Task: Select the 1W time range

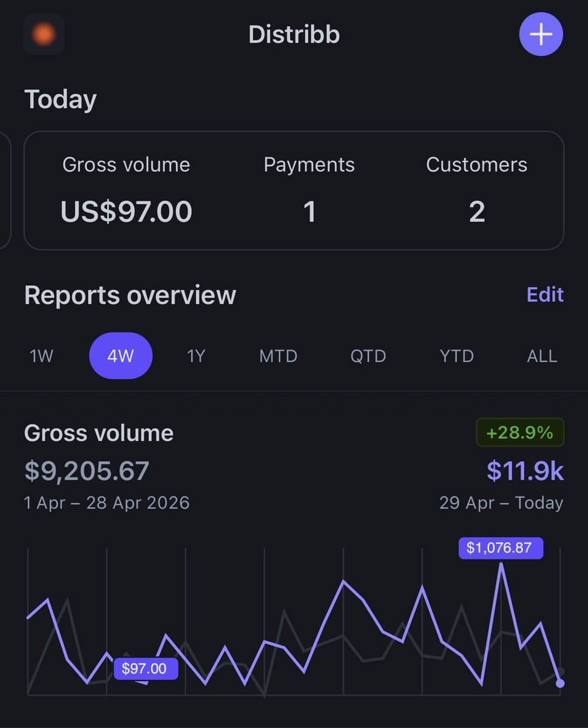Action: pos(42,356)
